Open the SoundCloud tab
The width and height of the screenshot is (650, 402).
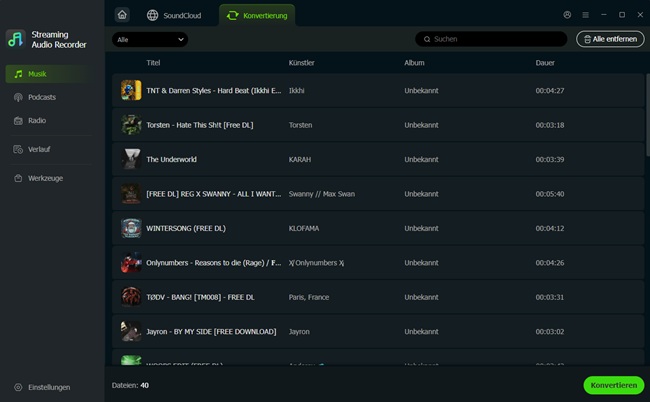174,15
